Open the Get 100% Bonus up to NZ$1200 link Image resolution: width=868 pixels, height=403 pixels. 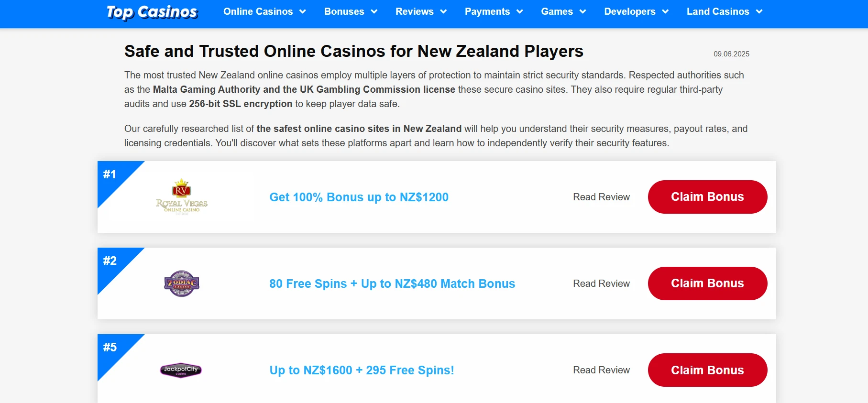pyautogui.click(x=359, y=197)
